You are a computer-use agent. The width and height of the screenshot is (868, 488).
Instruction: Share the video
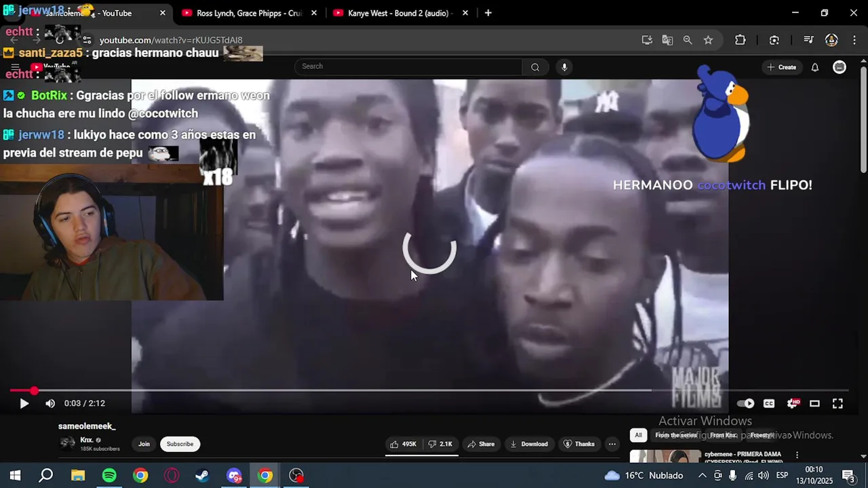point(481,444)
